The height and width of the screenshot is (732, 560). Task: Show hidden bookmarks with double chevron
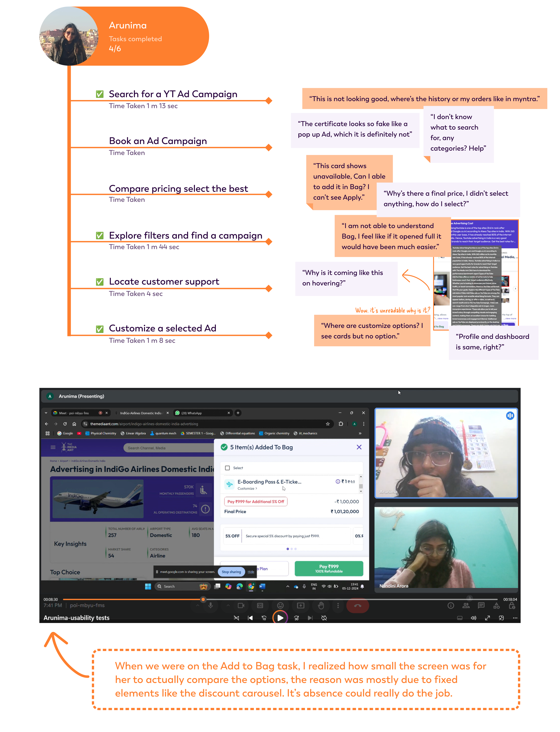360,434
